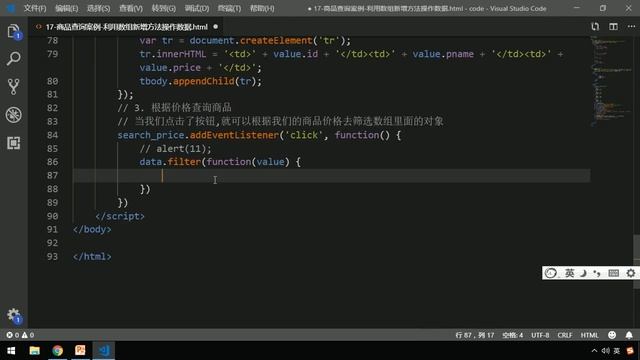Open notifications bell in status bar
The height and width of the screenshot is (360, 640).
tap(629, 335)
